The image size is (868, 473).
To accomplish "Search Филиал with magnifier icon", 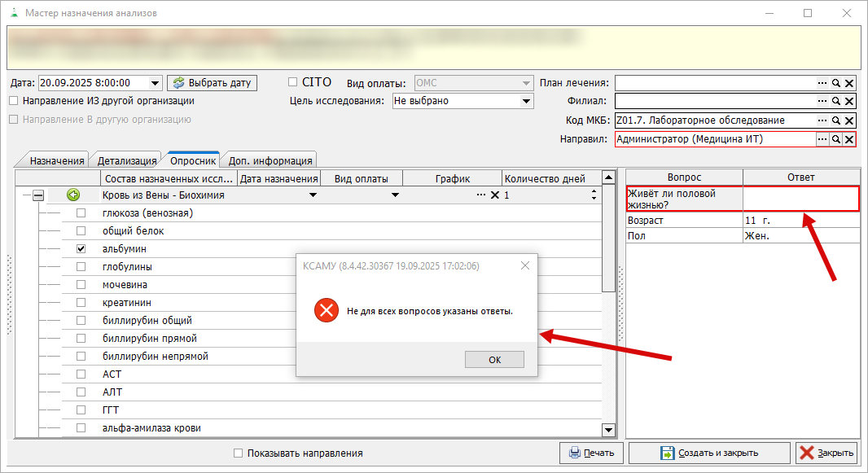I will click(x=836, y=101).
